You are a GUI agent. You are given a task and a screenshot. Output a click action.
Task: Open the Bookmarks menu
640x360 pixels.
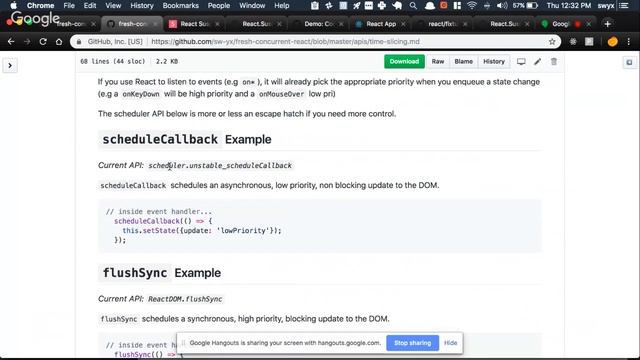coord(180,6)
